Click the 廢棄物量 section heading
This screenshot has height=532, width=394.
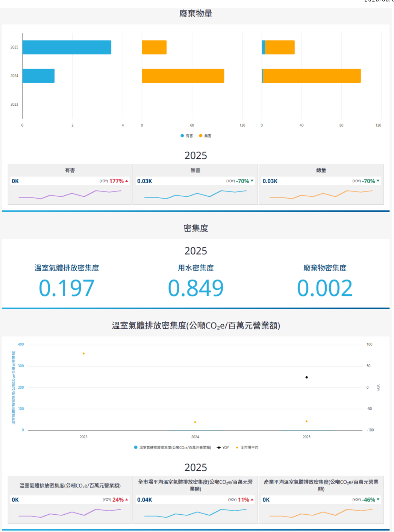click(x=196, y=14)
